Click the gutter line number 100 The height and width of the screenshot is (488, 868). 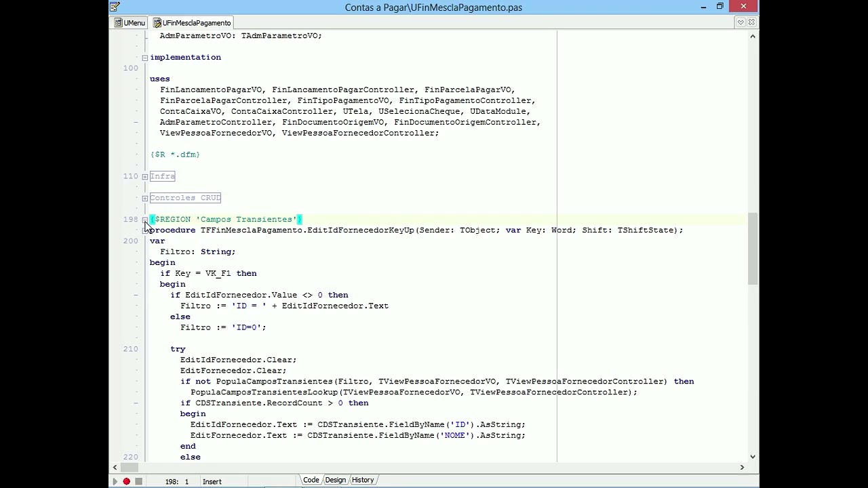pos(130,68)
